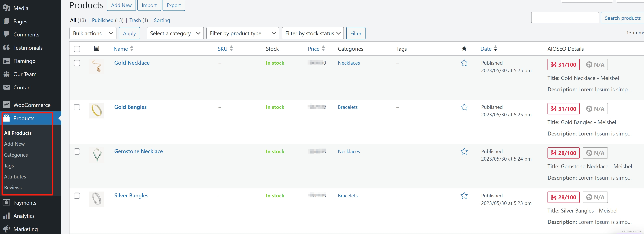Open the Marketing megaphone menu
Image resolution: width=644 pixels, height=234 pixels.
(x=7, y=229)
